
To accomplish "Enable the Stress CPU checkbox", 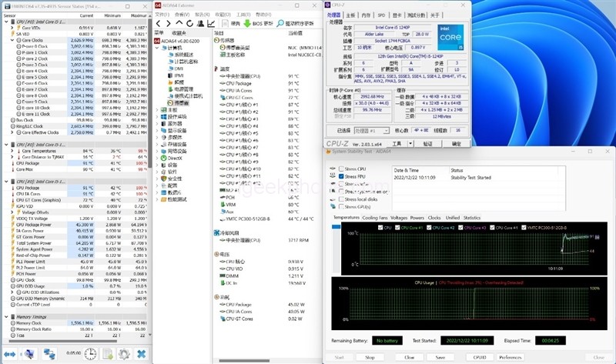I will coord(341,169).
